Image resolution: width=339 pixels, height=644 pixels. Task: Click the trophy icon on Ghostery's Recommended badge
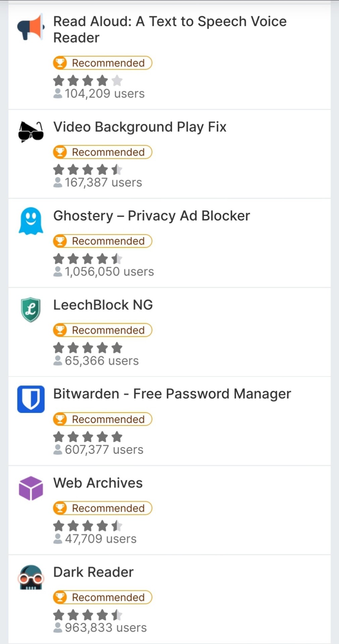(x=60, y=241)
